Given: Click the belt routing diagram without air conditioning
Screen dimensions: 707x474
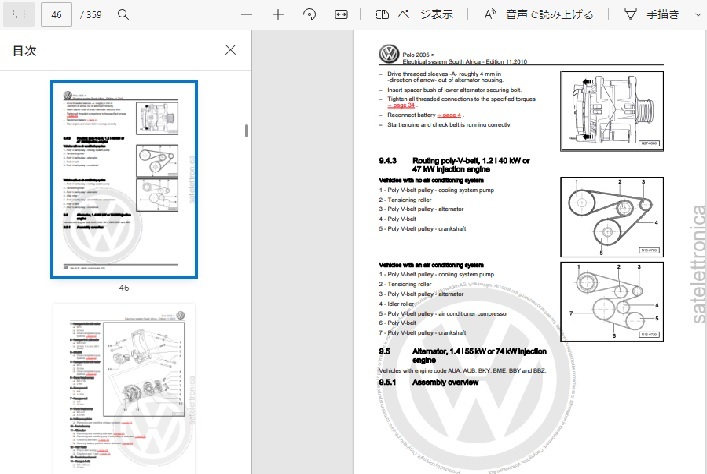Looking at the screenshot, I should pos(612,217).
